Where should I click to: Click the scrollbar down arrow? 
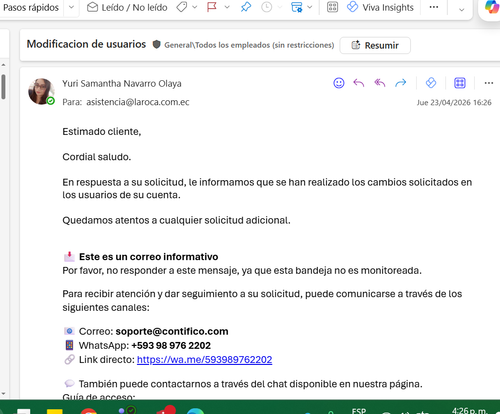click(x=3, y=394)
